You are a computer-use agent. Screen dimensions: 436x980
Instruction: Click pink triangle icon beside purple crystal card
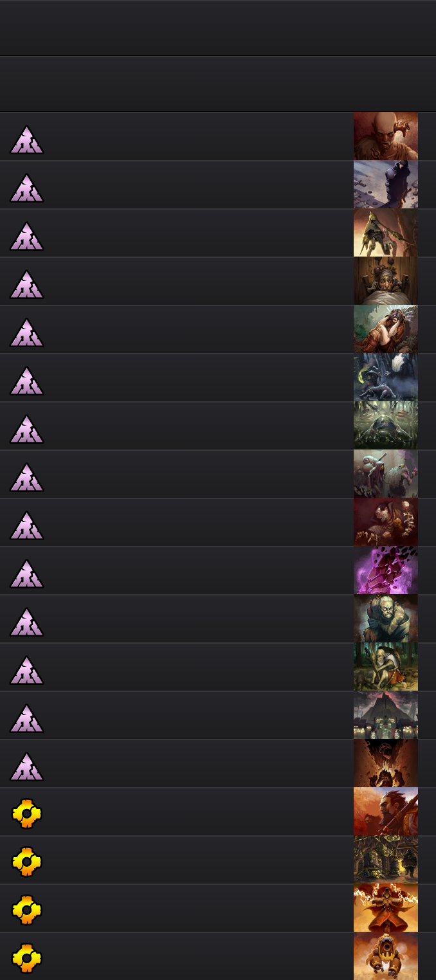pyautogui.click(x=26, y=574)
